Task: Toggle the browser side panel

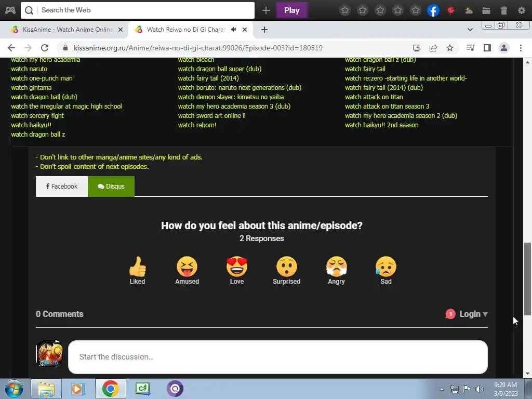Action: pos(487,48)
